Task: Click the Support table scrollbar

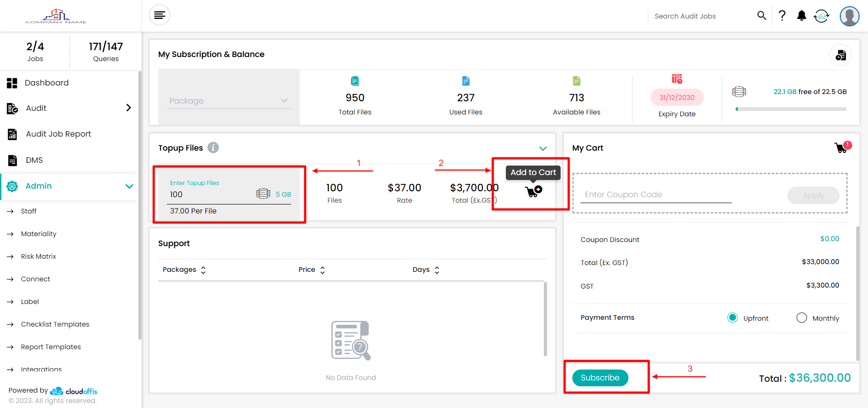Action: coord(545,319)
